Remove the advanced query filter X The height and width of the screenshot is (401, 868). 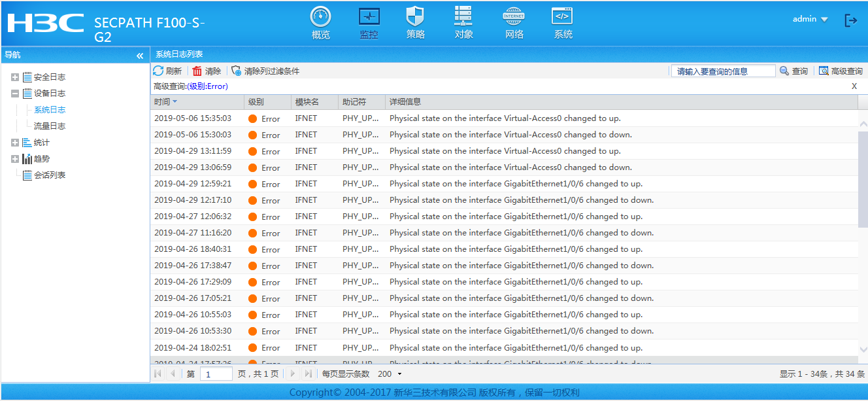[854, 86]
